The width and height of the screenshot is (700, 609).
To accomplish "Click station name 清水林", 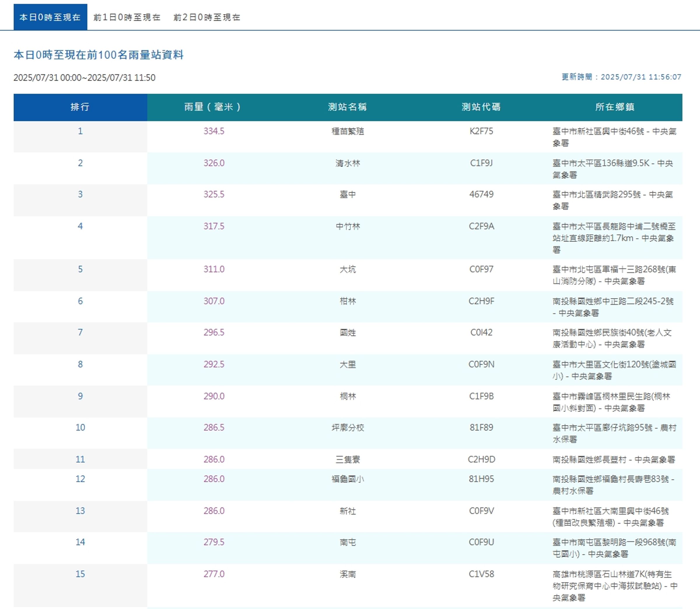I will tap(348, 163).
